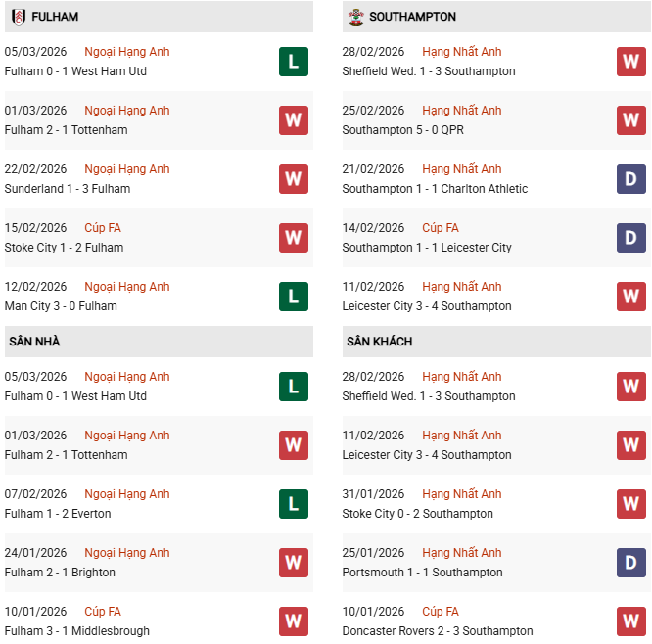This screenshot has width=652, height=644.
Task: Click the Fulham club crest icon
Action: (19, 17)
